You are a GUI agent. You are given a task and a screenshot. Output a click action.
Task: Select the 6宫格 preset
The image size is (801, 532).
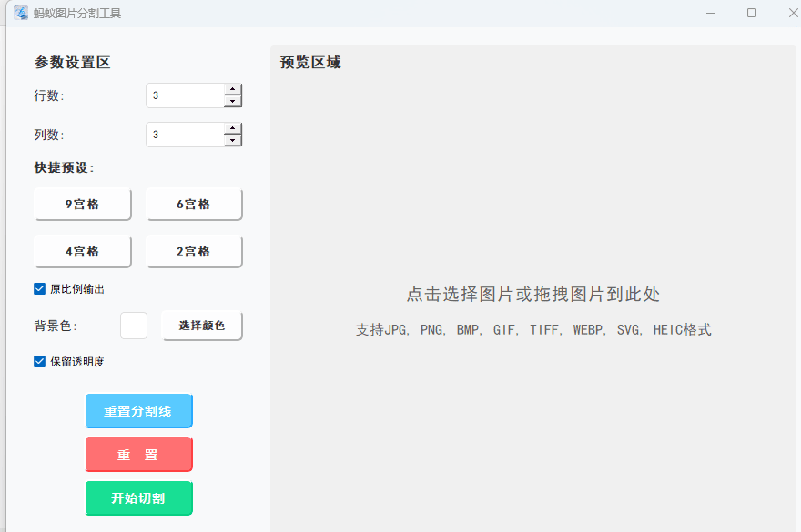tap(194, 205)
